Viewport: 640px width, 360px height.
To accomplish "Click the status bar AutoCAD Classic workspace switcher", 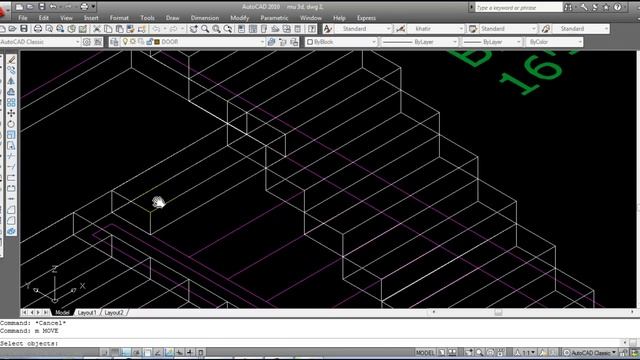I will pyautogui.click(x=591, y=353).
